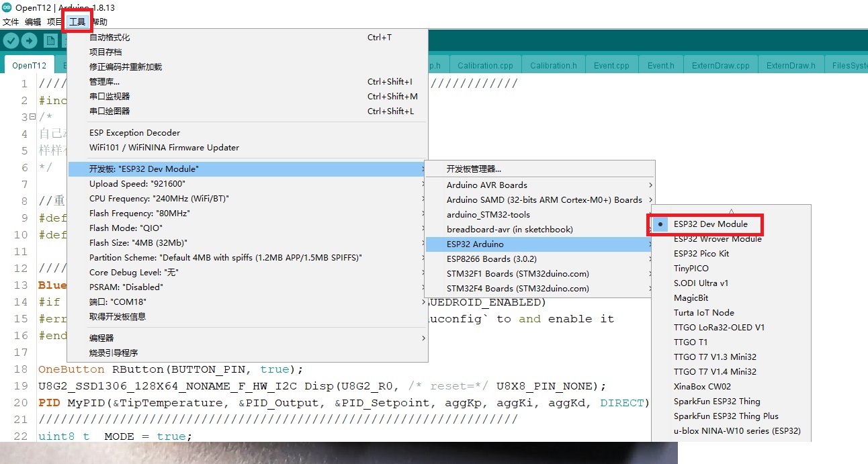Switch to the ExternDraw.h tab

pos(791,65)
